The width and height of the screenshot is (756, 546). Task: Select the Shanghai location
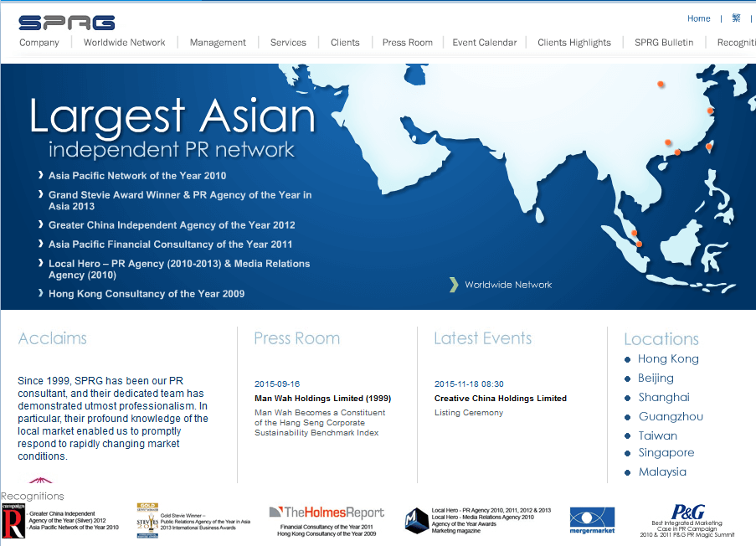click(664, 398)
